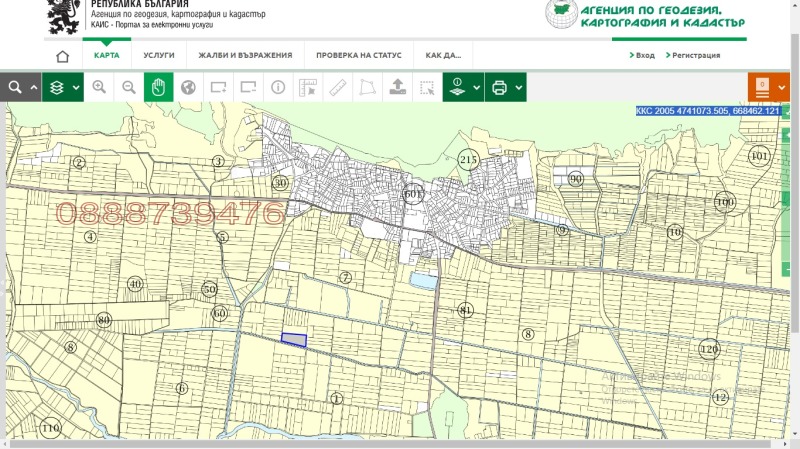
Task: Open the print options dropdown
Action: point(520,87)
